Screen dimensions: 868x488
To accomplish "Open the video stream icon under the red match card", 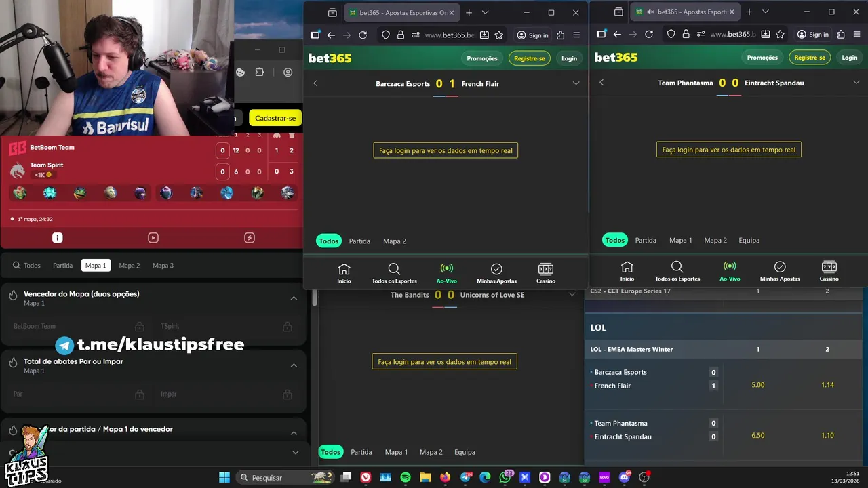I will (x=153, y=238).
